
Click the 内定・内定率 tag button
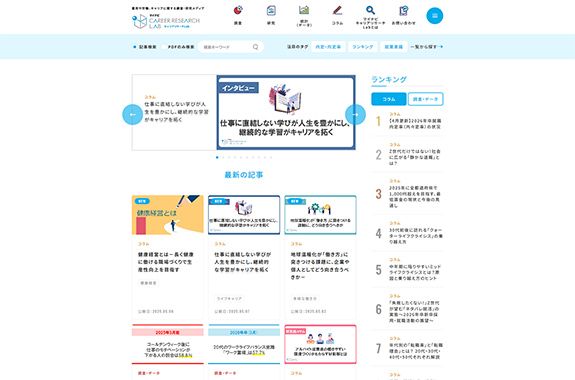click(x=328, y=47)
